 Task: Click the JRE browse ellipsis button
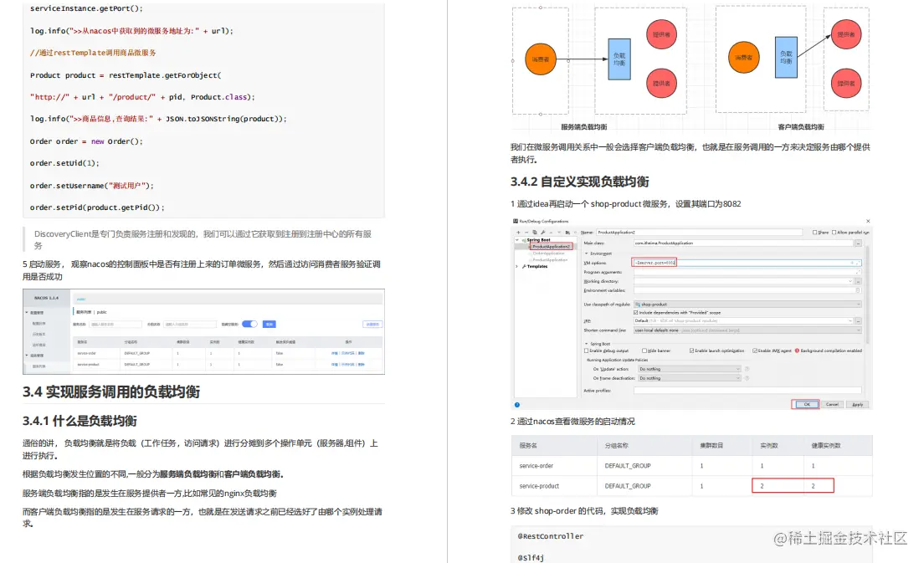(858, 321)
